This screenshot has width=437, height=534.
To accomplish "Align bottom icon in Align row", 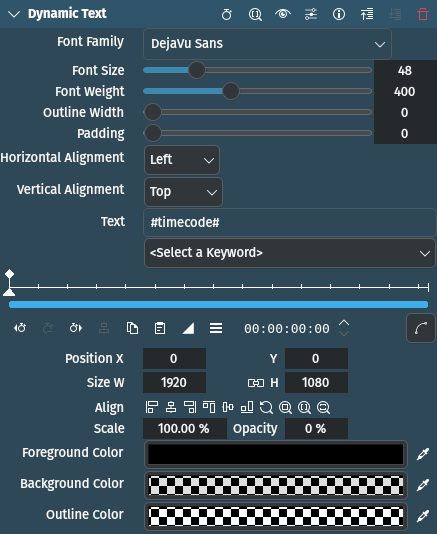I will click(247, 407).
